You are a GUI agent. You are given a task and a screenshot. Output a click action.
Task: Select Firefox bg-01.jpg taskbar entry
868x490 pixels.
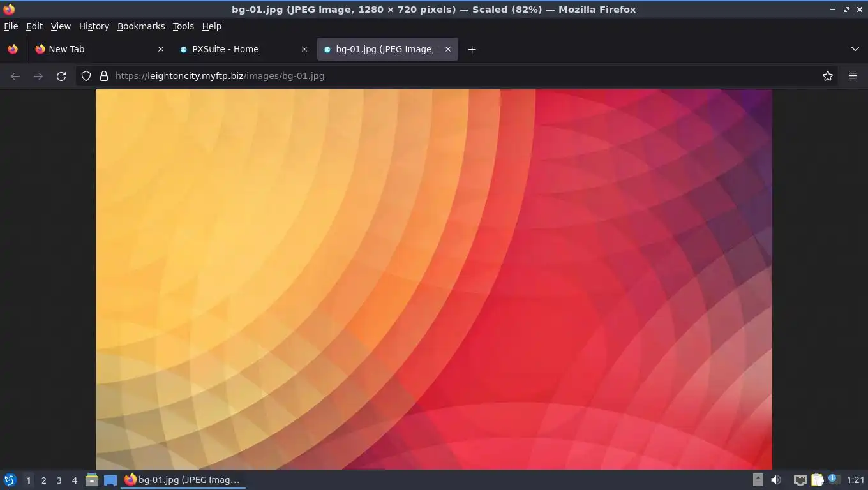click(183, 480)
